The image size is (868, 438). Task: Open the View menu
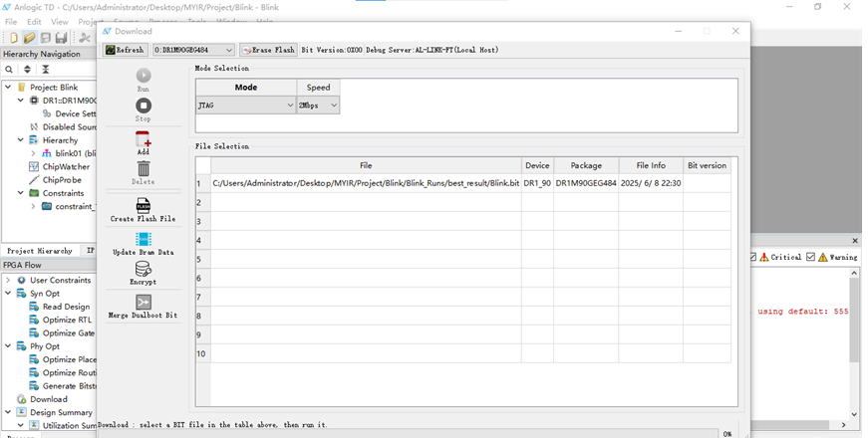60,22
